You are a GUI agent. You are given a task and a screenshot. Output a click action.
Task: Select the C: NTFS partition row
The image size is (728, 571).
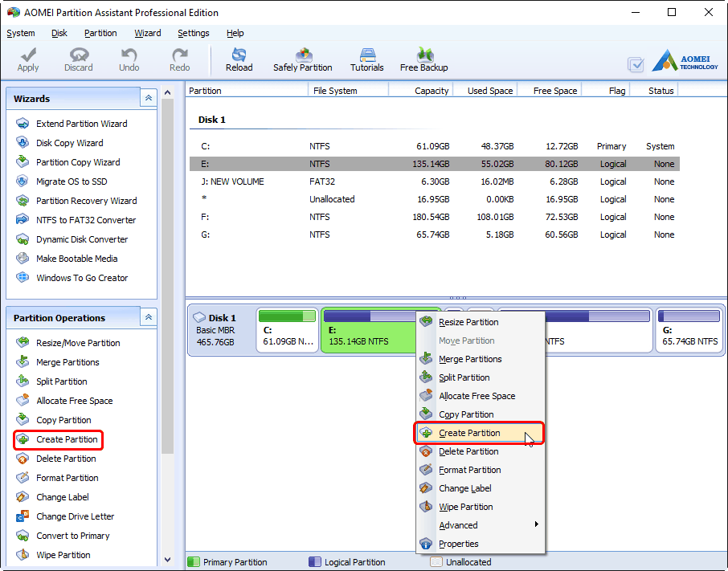pyautogui.click(x=435, y=146)
